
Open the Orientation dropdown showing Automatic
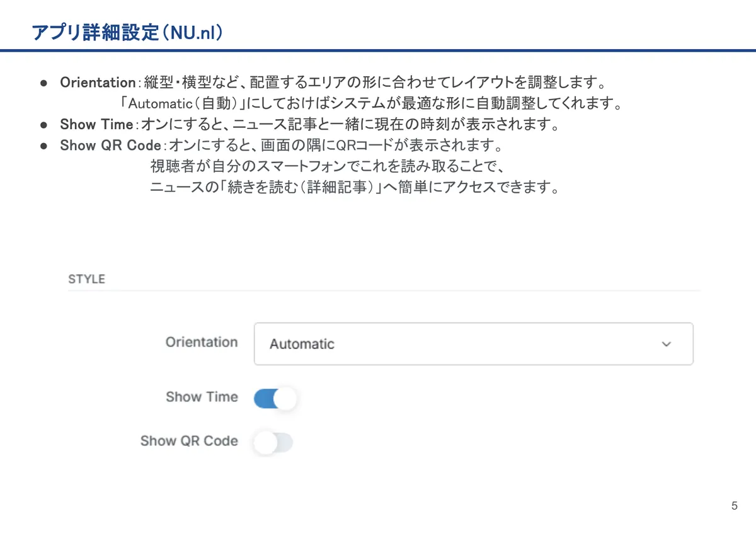473,344
